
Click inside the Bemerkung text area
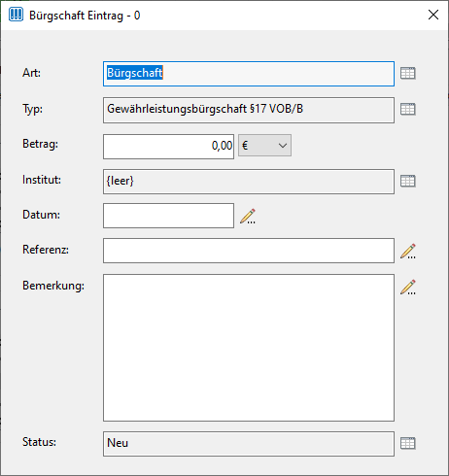pyautogui.click(x=249, y=348)
